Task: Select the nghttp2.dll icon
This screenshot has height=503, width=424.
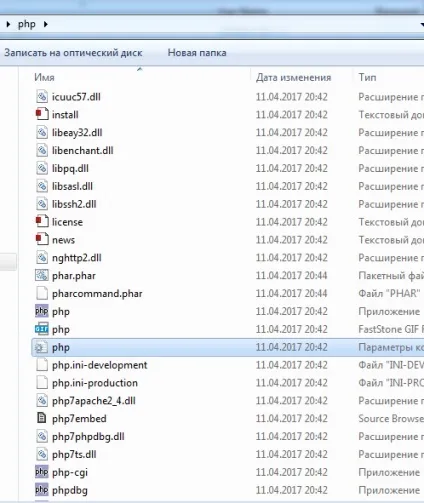Action: (x=42, y=258)
